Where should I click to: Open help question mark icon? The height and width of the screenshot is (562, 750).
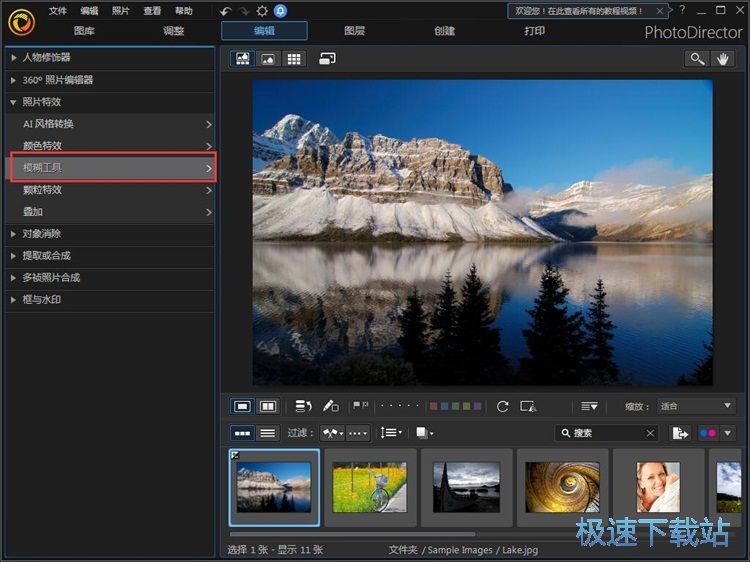tap(682, 10)
